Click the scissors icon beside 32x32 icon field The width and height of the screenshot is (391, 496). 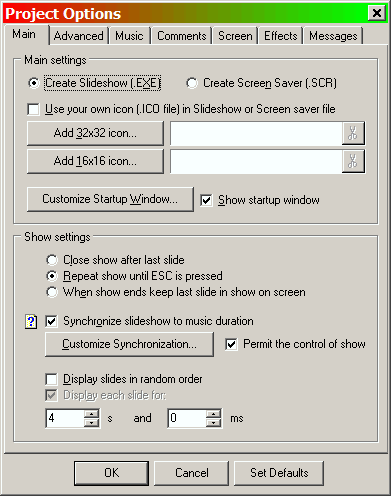(353, 133)
